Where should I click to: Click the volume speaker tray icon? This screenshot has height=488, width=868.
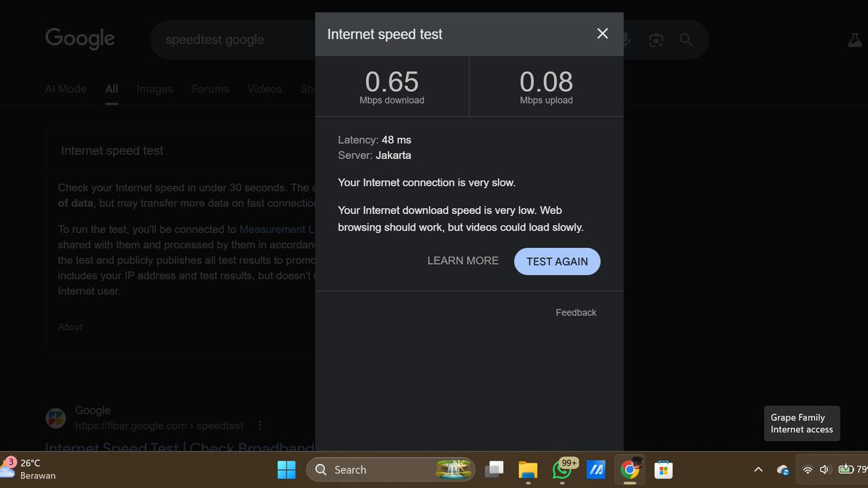825,470
